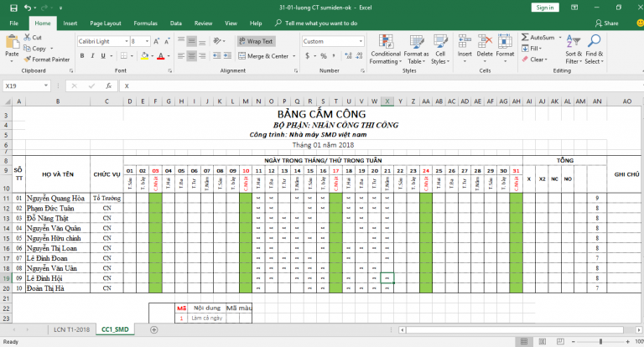Click the Undo arrow icon
This screenshot has width=644, height=347.
pyautogui.click(x=27, y=8)
